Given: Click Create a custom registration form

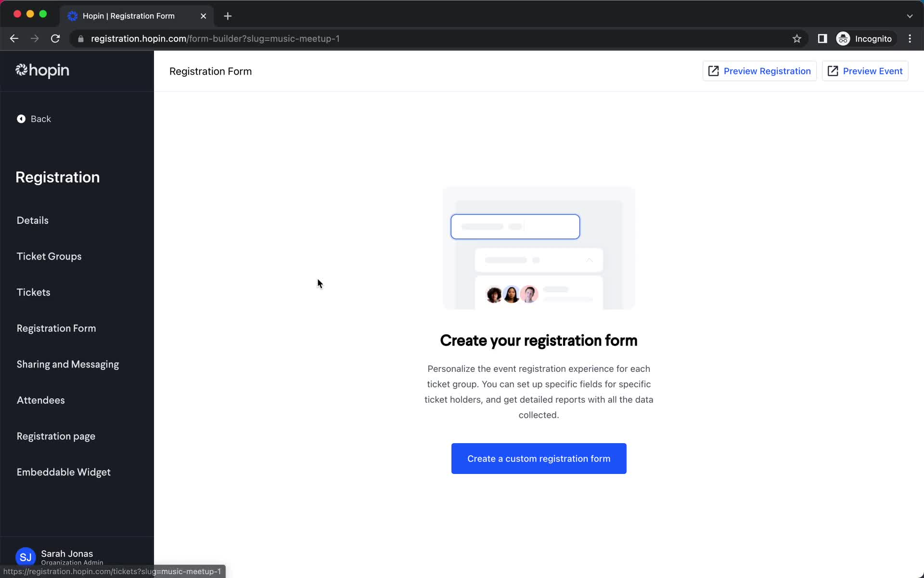Looking at the screenshot, I should [539, 458].
